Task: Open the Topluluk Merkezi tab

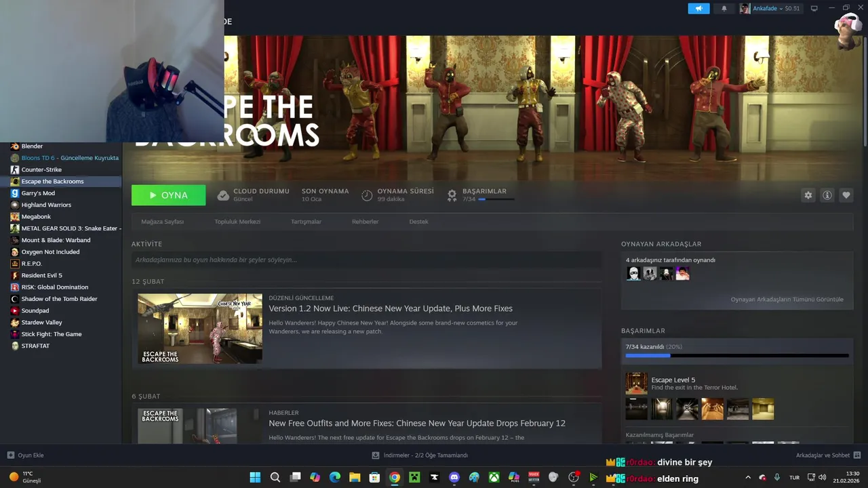Action: point(237,222)
